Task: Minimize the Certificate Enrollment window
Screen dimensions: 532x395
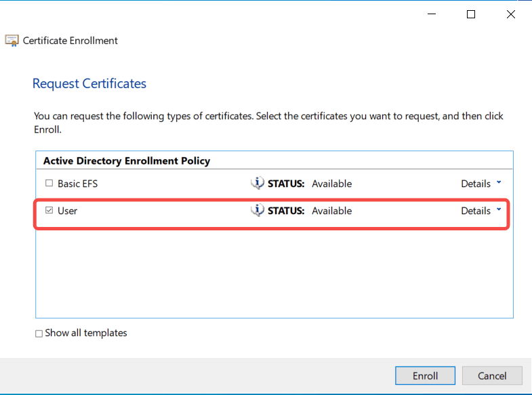Action: click(x=432, y=14)
